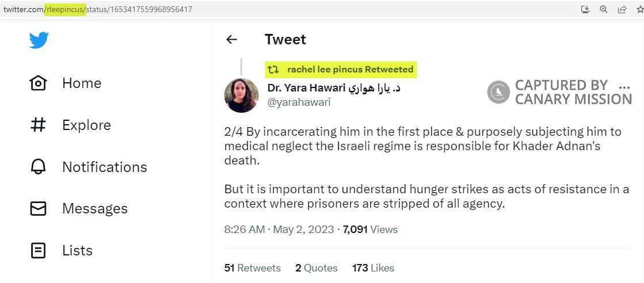View the 2 Quotes list
The image size is (644, 283).
(x=316, y=268)
